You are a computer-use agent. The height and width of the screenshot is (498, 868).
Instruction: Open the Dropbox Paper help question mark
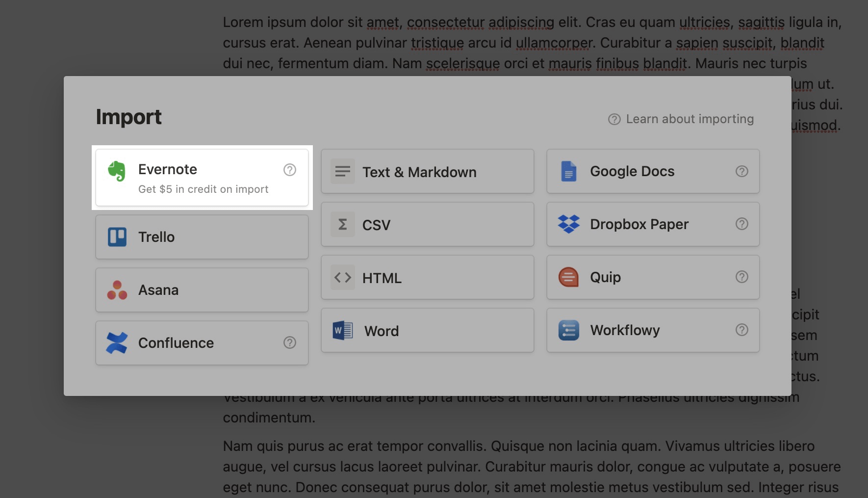click(741, 224)
